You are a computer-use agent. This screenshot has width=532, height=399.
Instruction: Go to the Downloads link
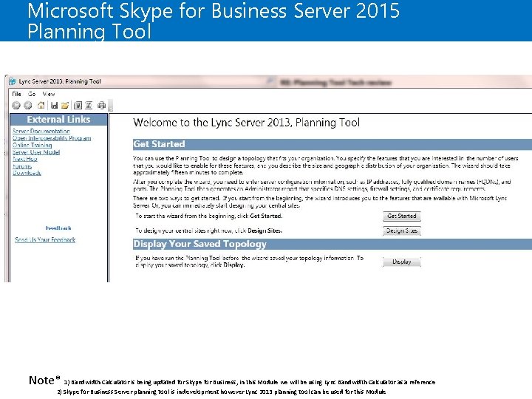pyautogui.click(x=27, y=173)
